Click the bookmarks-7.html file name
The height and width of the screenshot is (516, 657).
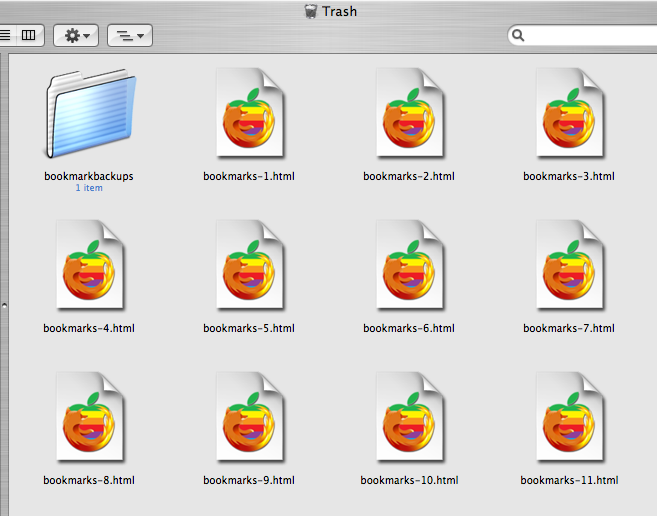pos(569,328)
